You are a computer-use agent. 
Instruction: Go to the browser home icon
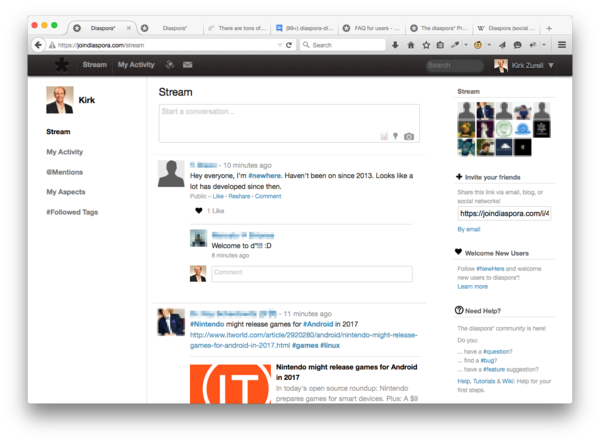[x=411, y=45]
